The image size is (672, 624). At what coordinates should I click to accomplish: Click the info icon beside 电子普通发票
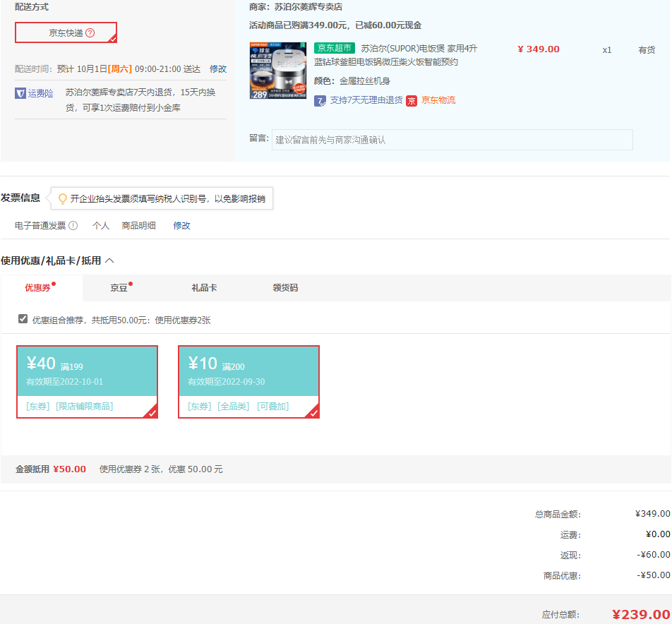tap(73, 225)
